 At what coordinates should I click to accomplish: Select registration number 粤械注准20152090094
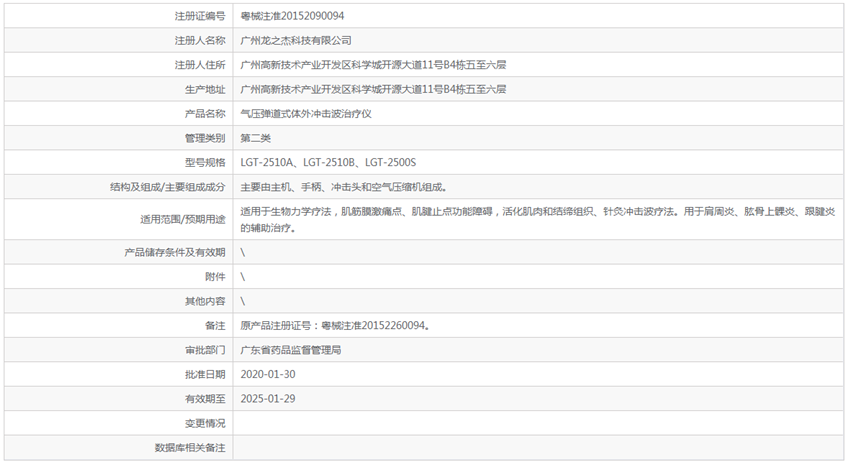coord(292,16)
